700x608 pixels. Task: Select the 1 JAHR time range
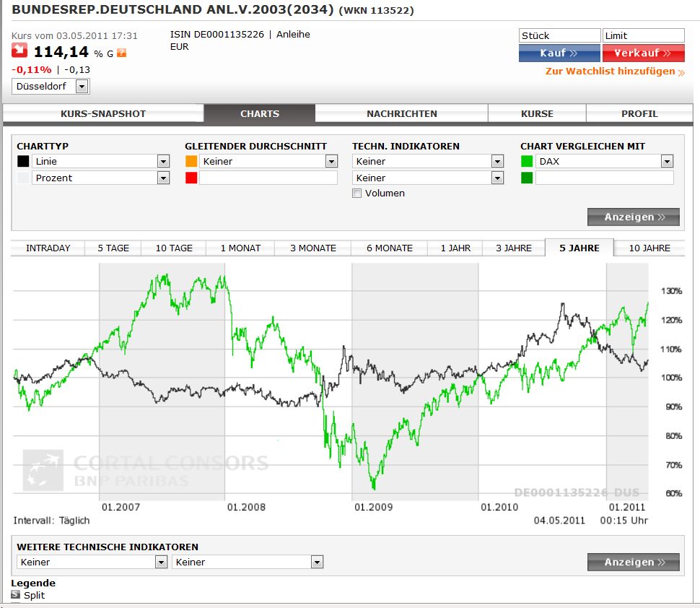pyautogui.click(x=455, y=248)
